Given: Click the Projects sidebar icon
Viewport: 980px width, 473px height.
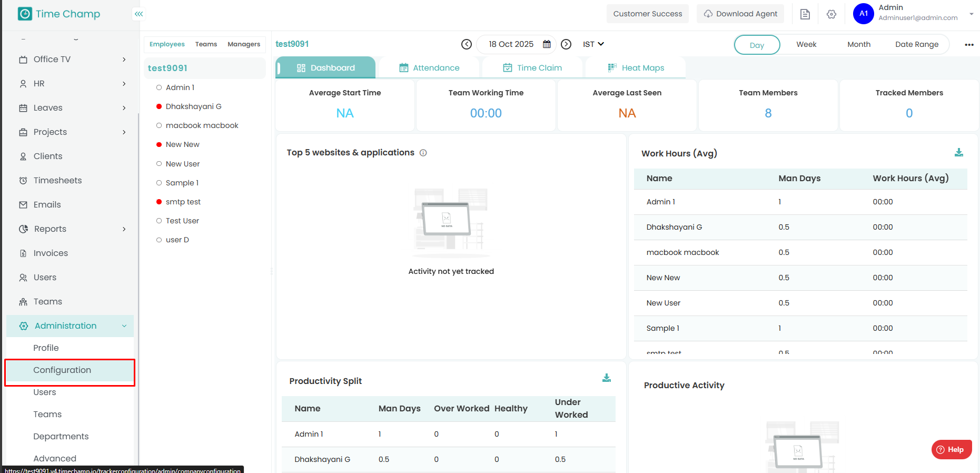Looking at the screenshot, I should point(23,132).
